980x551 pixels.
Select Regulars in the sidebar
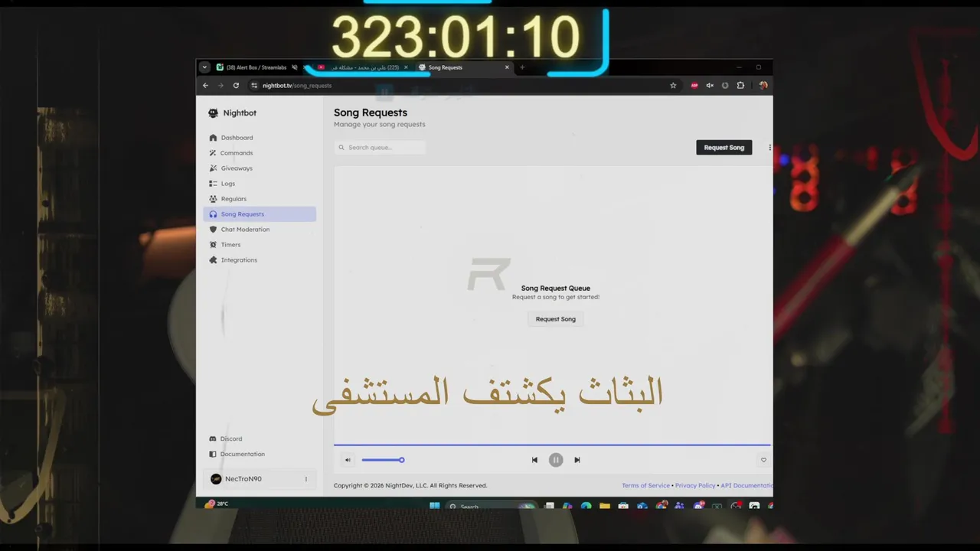260,199
